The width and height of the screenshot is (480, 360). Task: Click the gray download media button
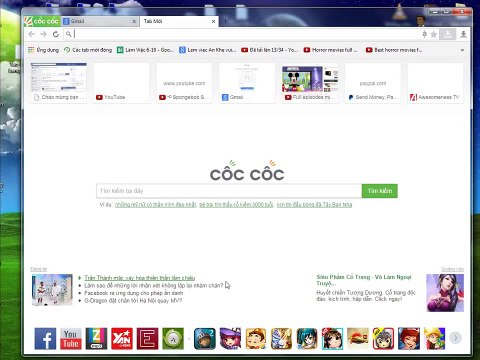[448, 34]
